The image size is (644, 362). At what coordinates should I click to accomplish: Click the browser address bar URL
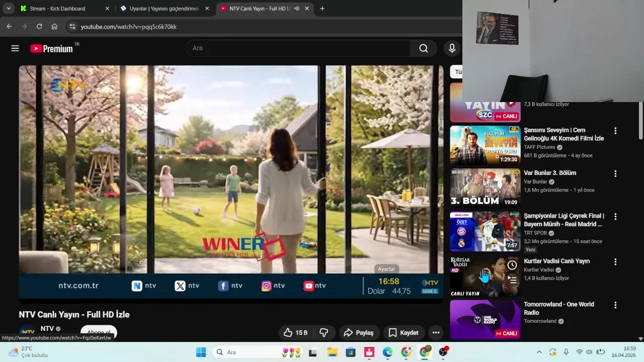pyautogui.click(x=128, y=27)
